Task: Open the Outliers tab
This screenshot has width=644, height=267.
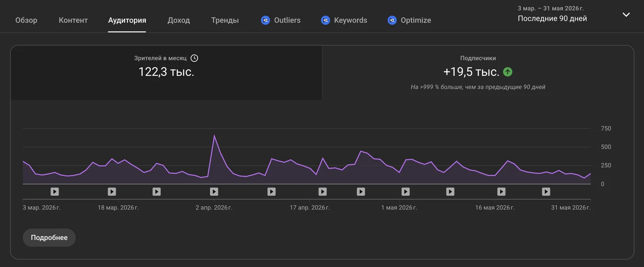Action: [x=281, y=20]
